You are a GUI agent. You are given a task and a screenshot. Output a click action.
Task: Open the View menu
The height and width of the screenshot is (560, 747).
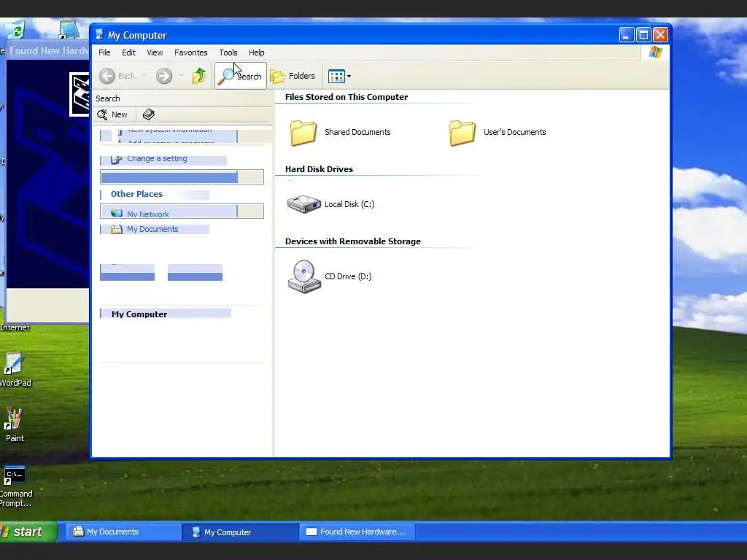coord(155,52)
